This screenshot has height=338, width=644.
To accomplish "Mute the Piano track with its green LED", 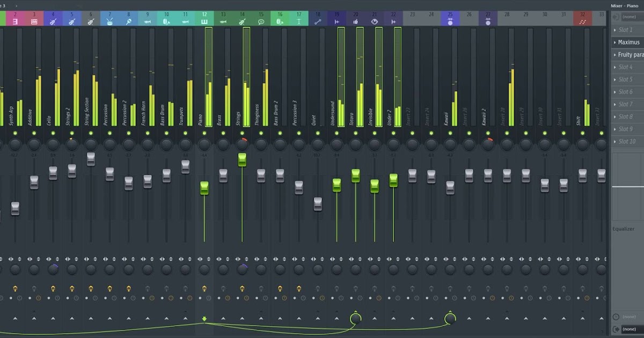I will pos(204,133).
